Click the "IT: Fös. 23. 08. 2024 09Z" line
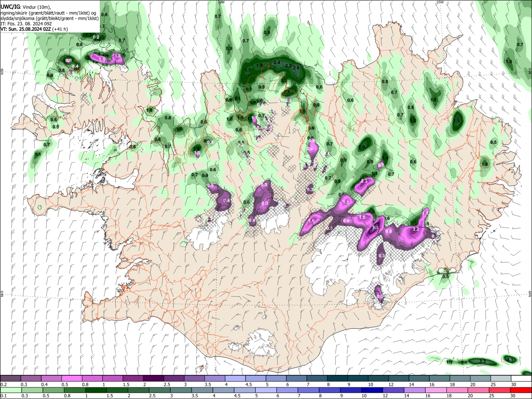The image size is (532, 399). (x=26, y=24)
